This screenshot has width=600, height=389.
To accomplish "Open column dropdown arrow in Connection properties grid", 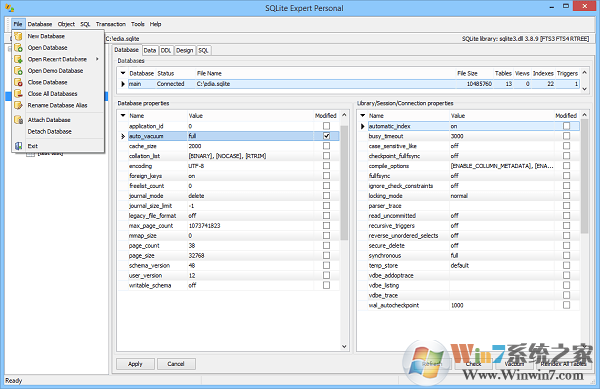I will point(362,116).
